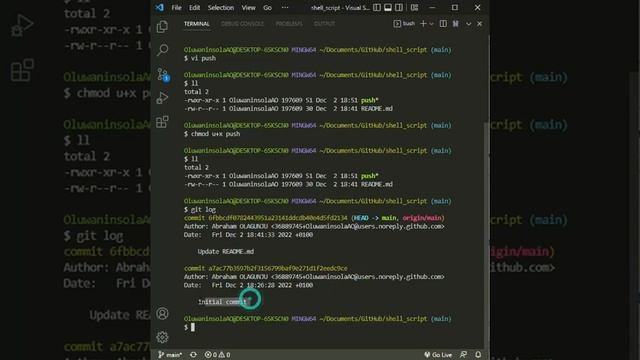This screenshot has width=640, height=360.
Task: Toggle primary side bar layout icon
Action: click(377, 7)
